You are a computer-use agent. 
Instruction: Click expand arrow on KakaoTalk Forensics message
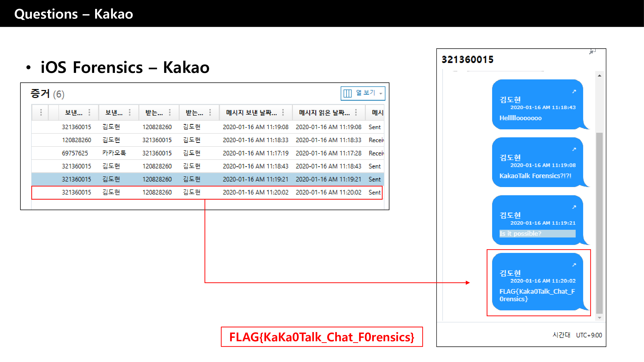click(x=574, y=149)
